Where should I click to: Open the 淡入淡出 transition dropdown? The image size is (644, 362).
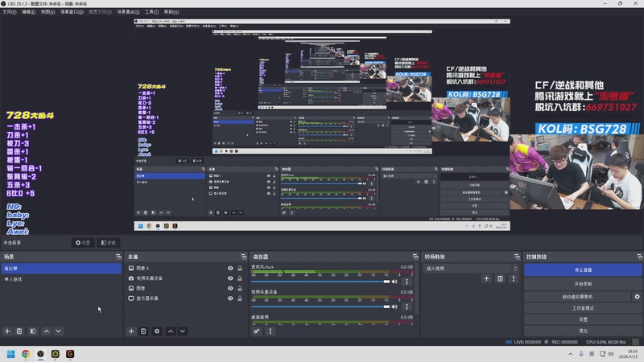[471, 269]
